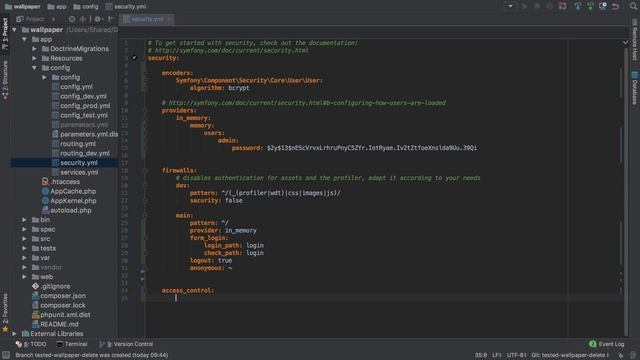Click the tool windows toggle icon bottom-left
The height and width of the screenshot is (360, 640).
(6, 355)
